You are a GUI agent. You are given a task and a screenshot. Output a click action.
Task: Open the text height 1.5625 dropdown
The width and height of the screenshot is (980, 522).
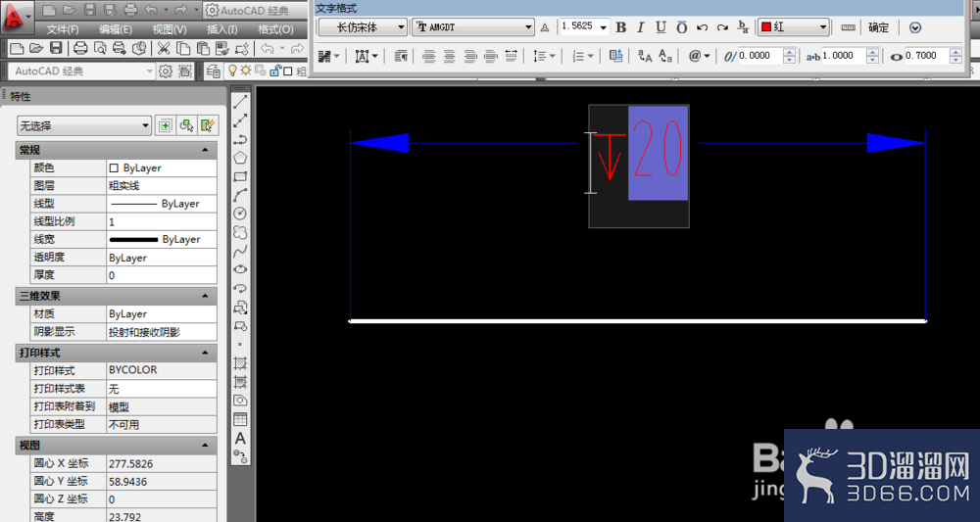(x=603, y=27)
